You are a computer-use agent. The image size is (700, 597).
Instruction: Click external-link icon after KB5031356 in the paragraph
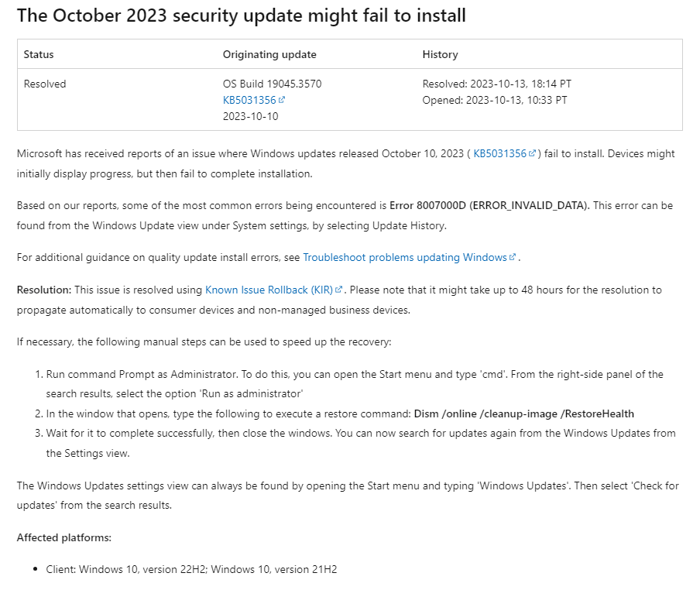pos(532,154)
